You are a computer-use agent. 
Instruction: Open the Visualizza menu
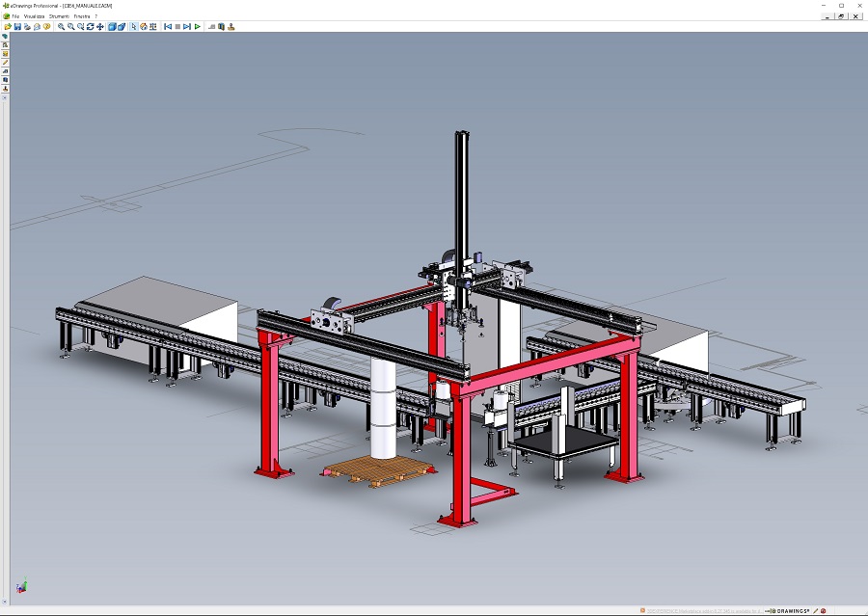pyautogui.click(x=35, y=16)
